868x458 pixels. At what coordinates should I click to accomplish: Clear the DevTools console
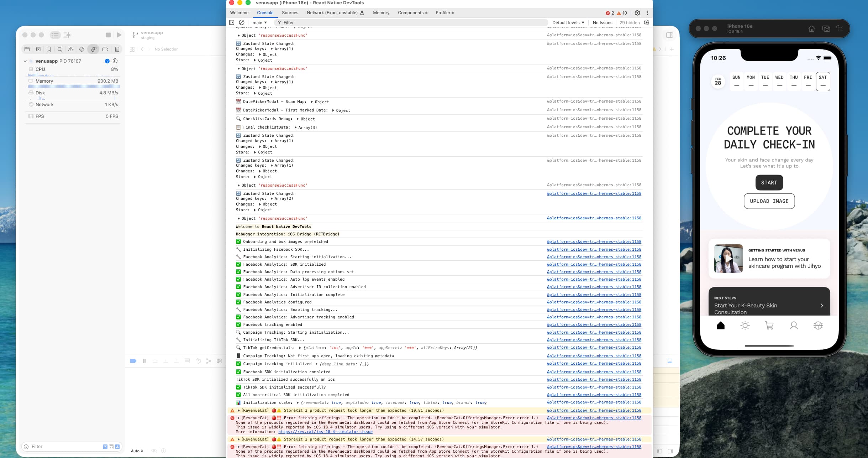pyautogui.click(x=242, y=22)
